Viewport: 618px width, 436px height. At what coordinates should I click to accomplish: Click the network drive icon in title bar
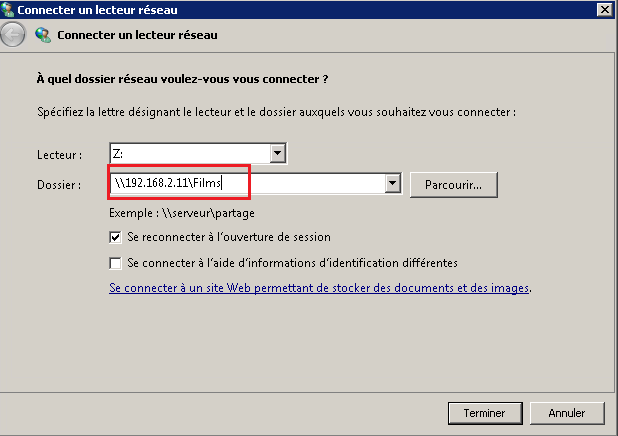coord(7,9)
